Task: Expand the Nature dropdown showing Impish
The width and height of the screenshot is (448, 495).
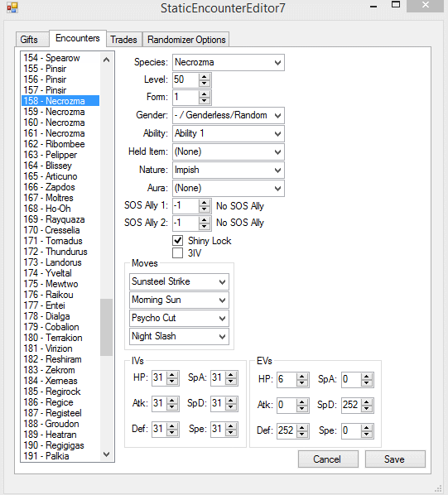Action: point(229,171)
